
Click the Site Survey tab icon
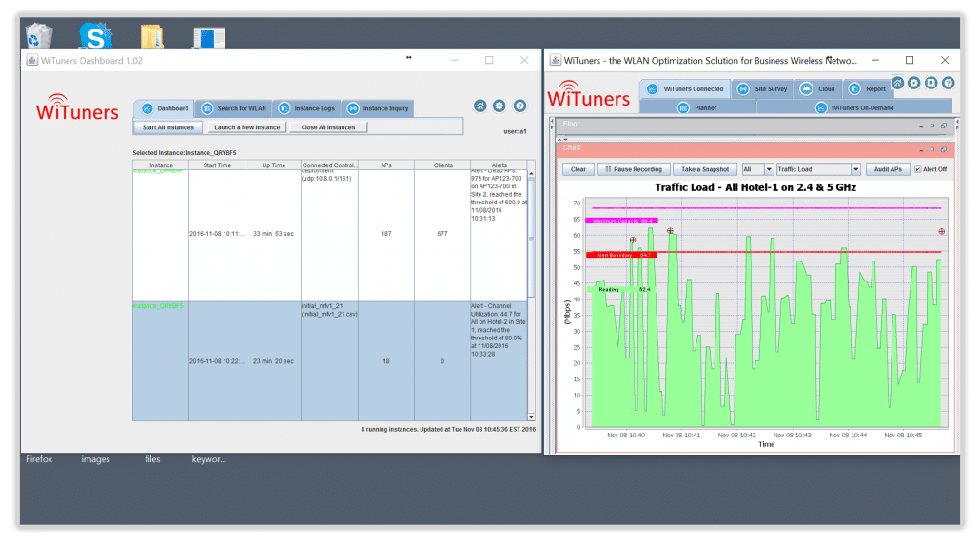pos(743,88)
